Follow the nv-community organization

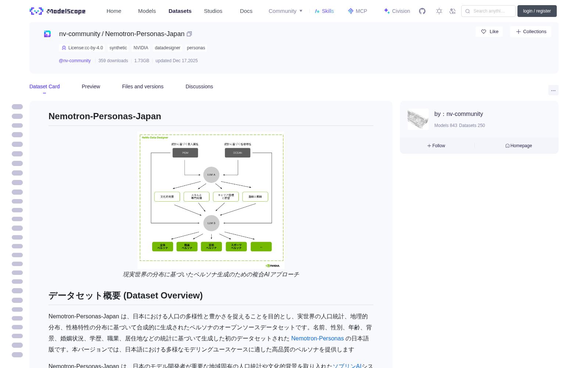(x=436, y=146)
